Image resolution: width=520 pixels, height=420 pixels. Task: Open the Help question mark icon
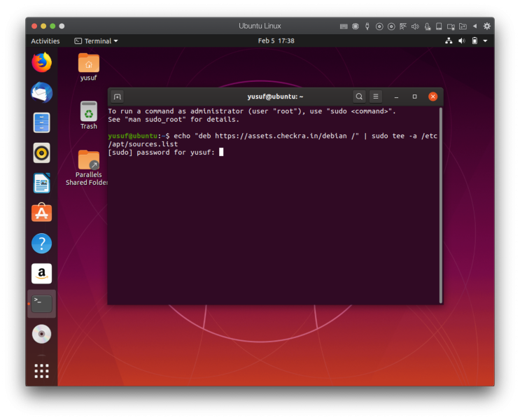coord(41,244)
